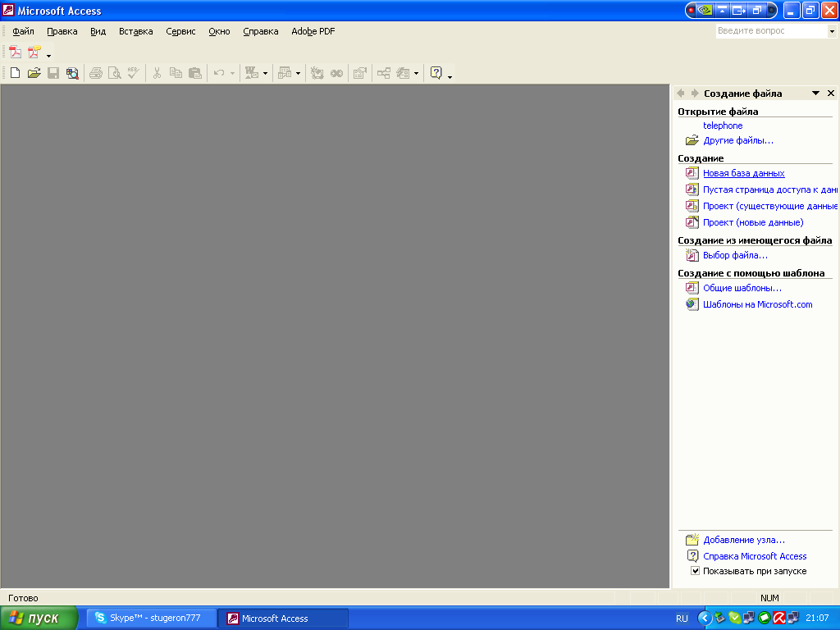Click the Cut scissors icon
Viewport: 840px width, 630px height.
157,73
